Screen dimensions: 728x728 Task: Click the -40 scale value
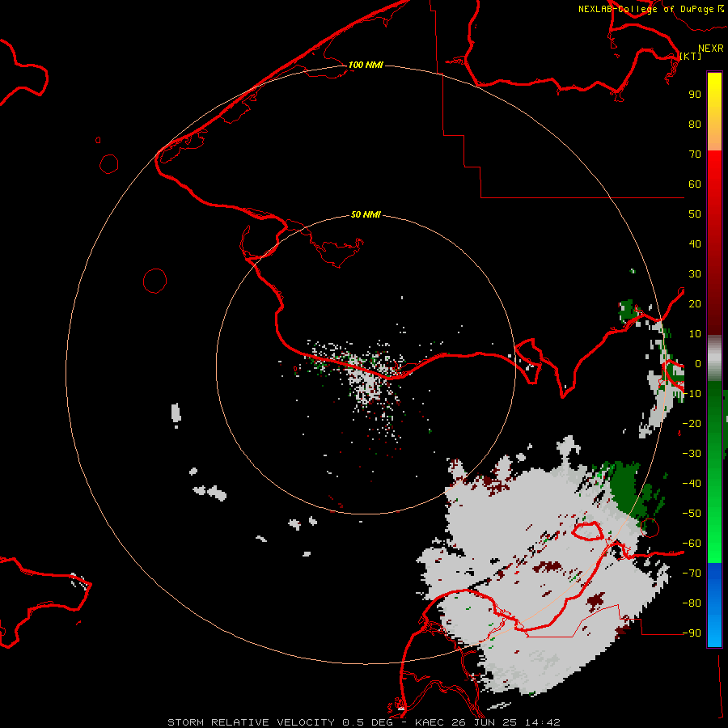(x=692, y=484)
